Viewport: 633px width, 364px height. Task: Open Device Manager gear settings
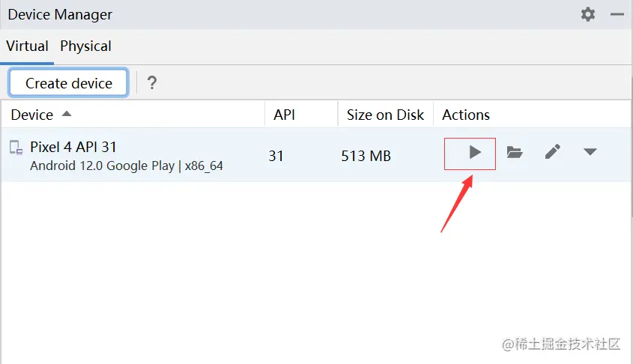click(x=588, y=14)
